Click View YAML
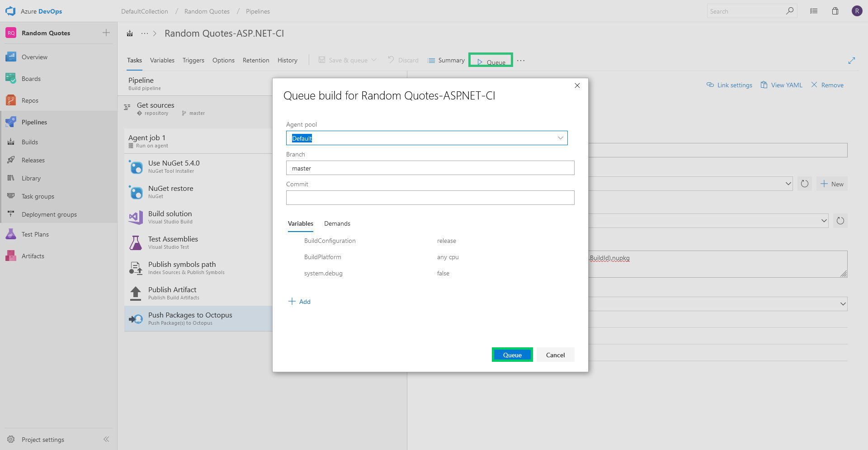Viewport: 868px width, 450px height. point(782,85)
